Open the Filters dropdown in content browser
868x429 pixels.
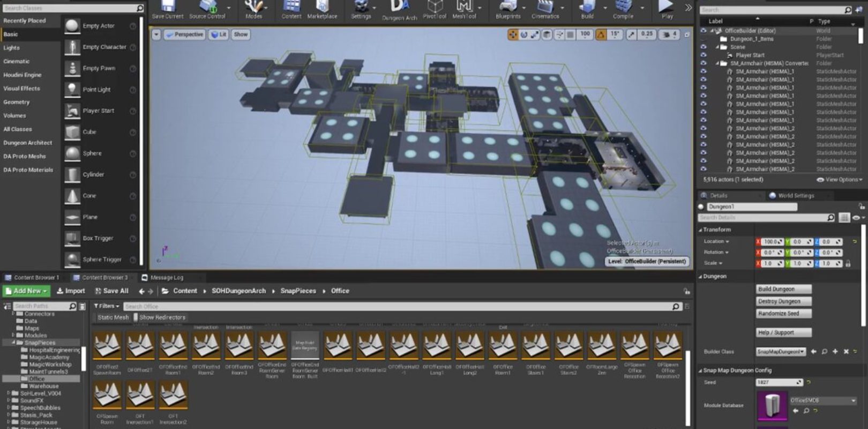(x=106, y=306)
